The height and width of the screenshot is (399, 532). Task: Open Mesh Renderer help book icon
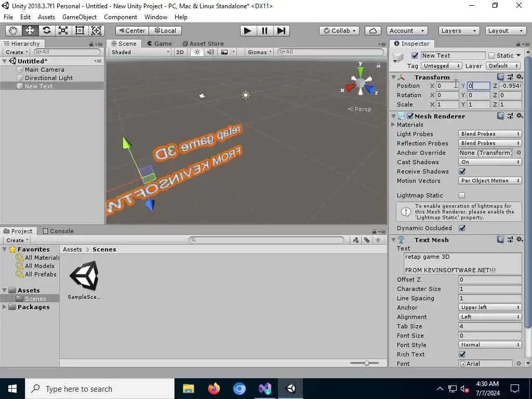coord(500,116)
